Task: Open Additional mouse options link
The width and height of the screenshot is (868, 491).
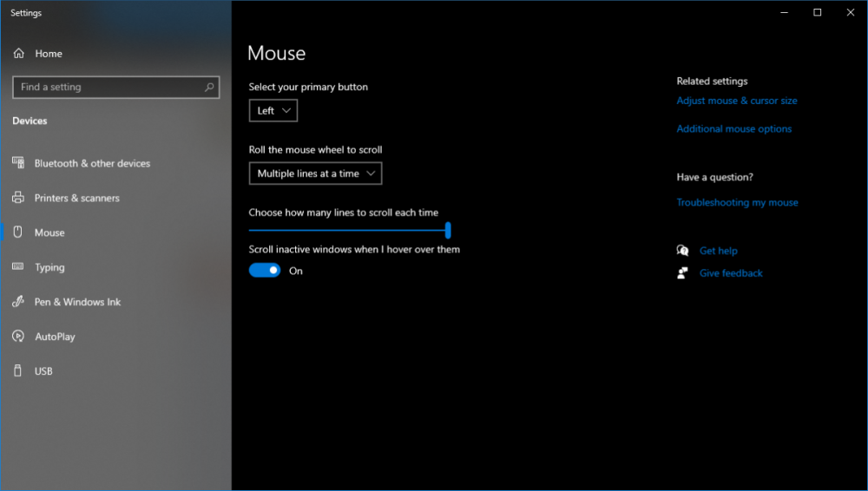Action: point(734,129)
